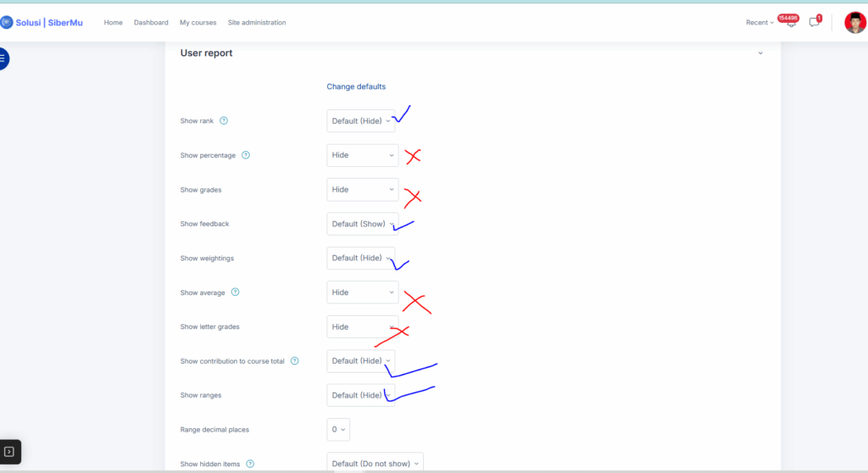
Task: Open the Show letter grades dropdown
Action: [363, 327]
